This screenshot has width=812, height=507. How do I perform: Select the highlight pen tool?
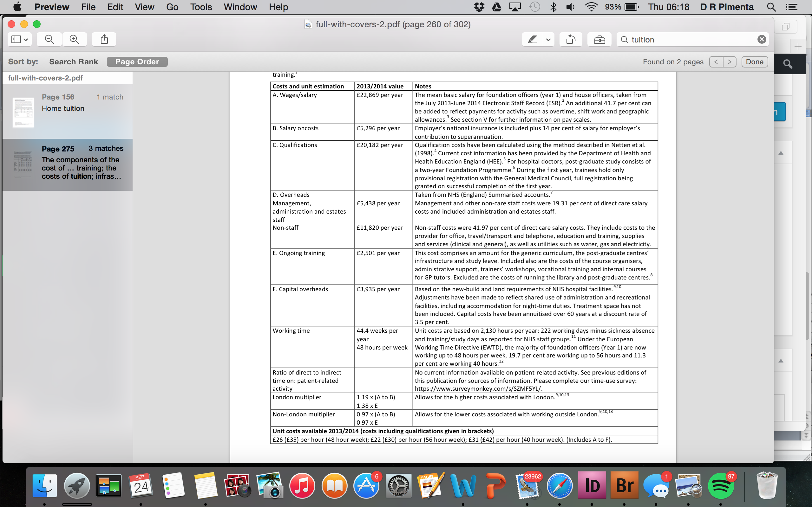coord(532,40)
